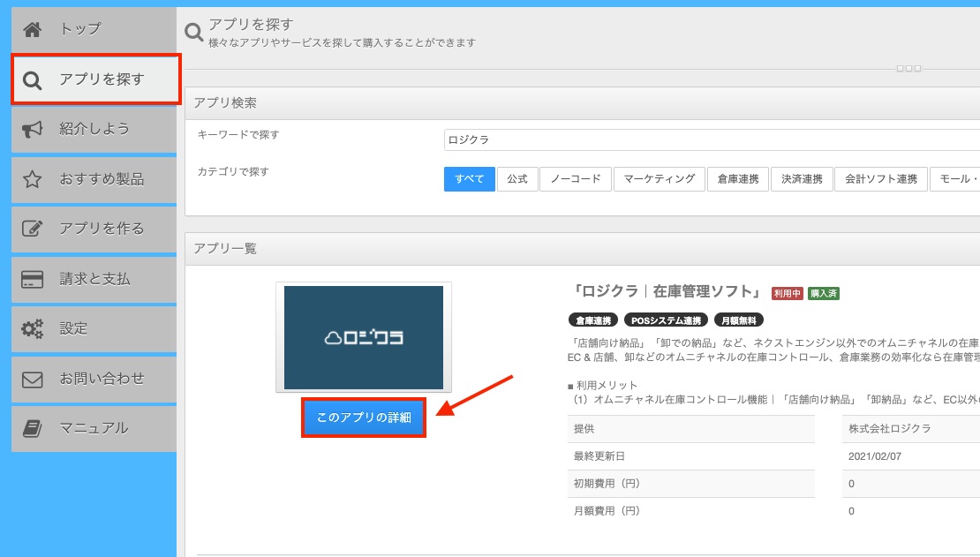Go to おすすめ製品 page
This screenshot has width=980, height=557.
coord(94,179)
